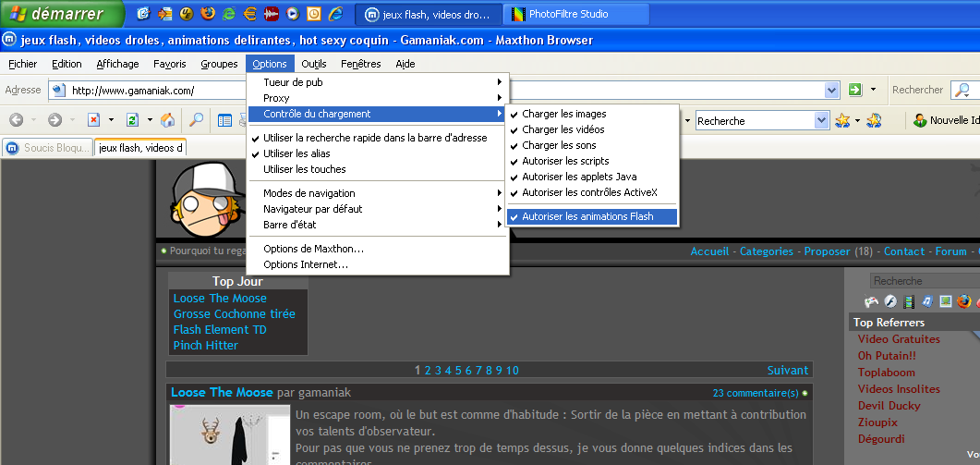Screen dimensions: 980x465
Task: Click the Favorites star icon
Action: [842, 120]
